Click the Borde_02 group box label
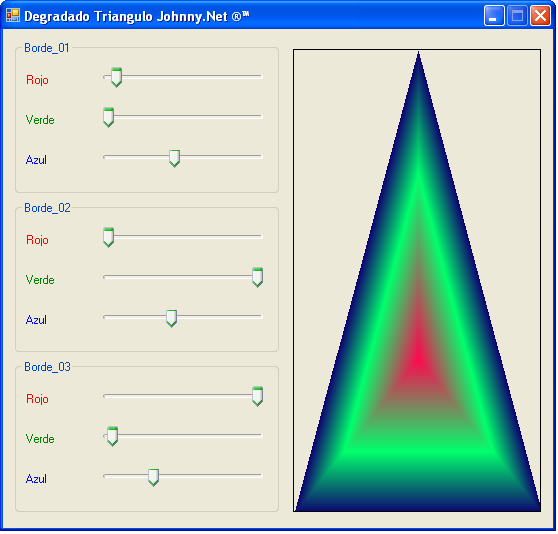The image size is (558, 534). (47, 207)
